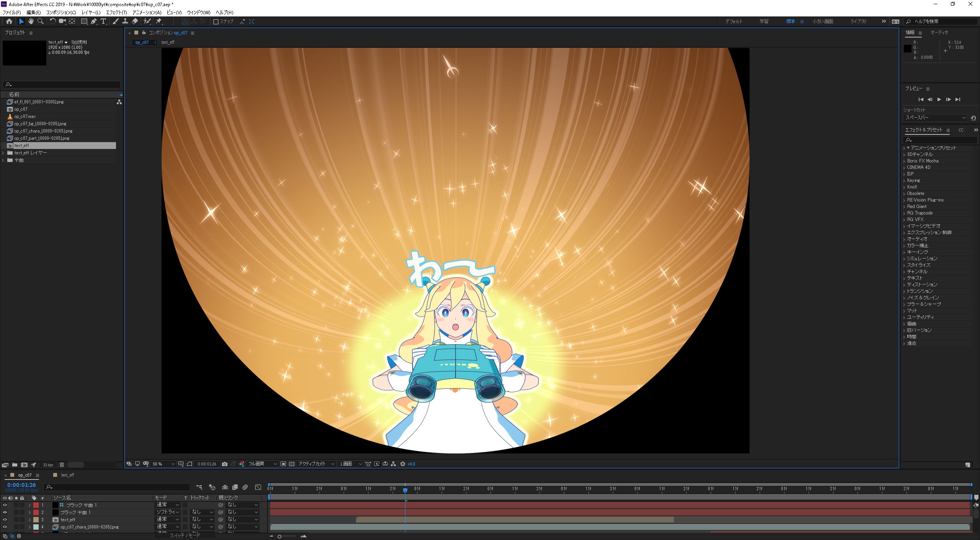Viewport: 980px width, 540px height.
Task: Click the trash icon in the Project panel
Action: (x=62, y=465)
